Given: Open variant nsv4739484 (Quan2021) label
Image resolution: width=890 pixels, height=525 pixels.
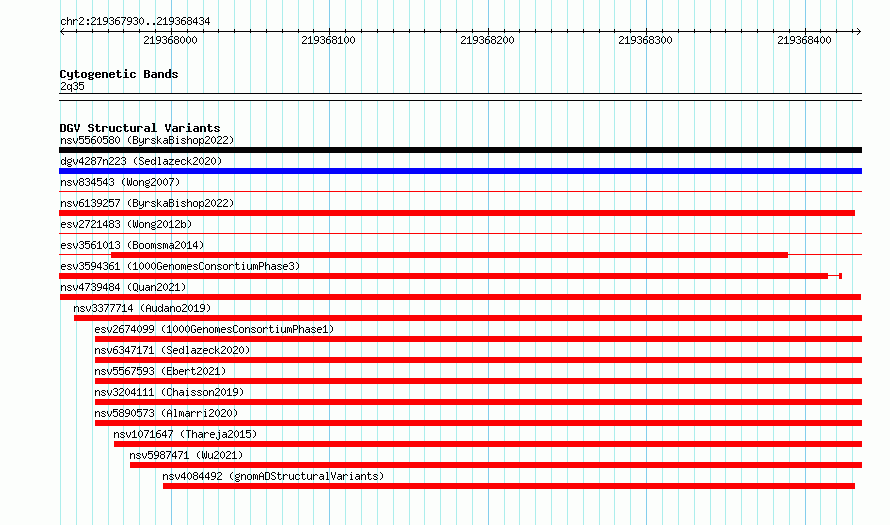Looking at the screenshot, I should (x=123, y=287).
